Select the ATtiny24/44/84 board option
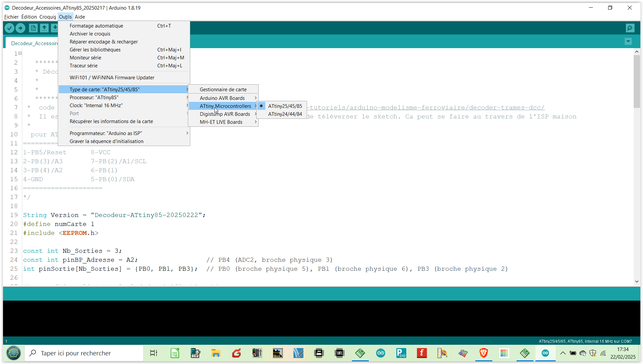The image size is (643, 364). coord(282,114)
